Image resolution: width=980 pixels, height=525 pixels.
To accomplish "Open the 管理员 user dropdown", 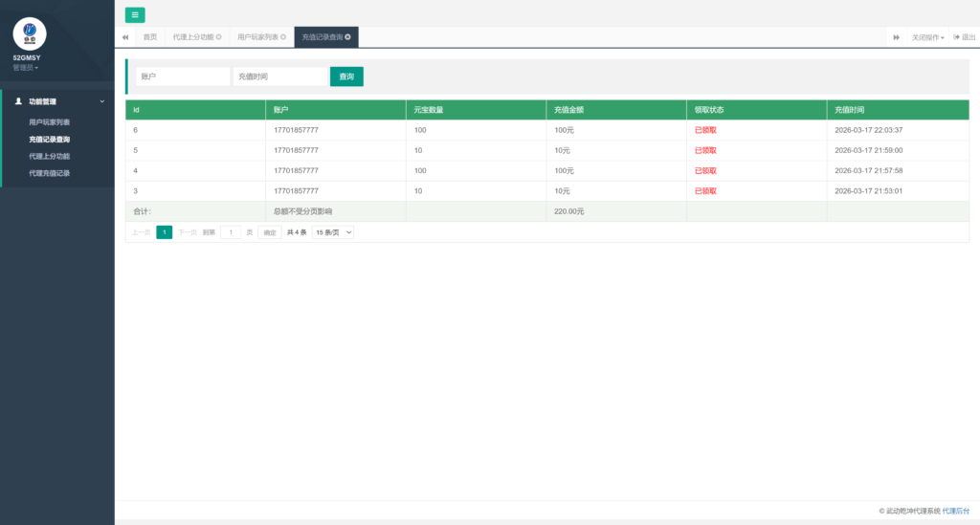I will (x=26, y=68).
